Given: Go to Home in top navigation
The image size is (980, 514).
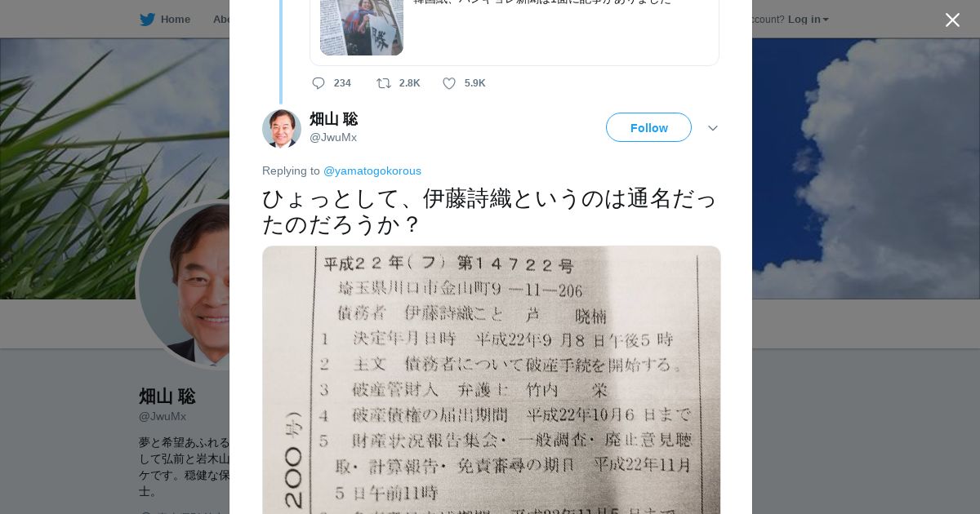Looking at the screenshot, I should [176, 20].
